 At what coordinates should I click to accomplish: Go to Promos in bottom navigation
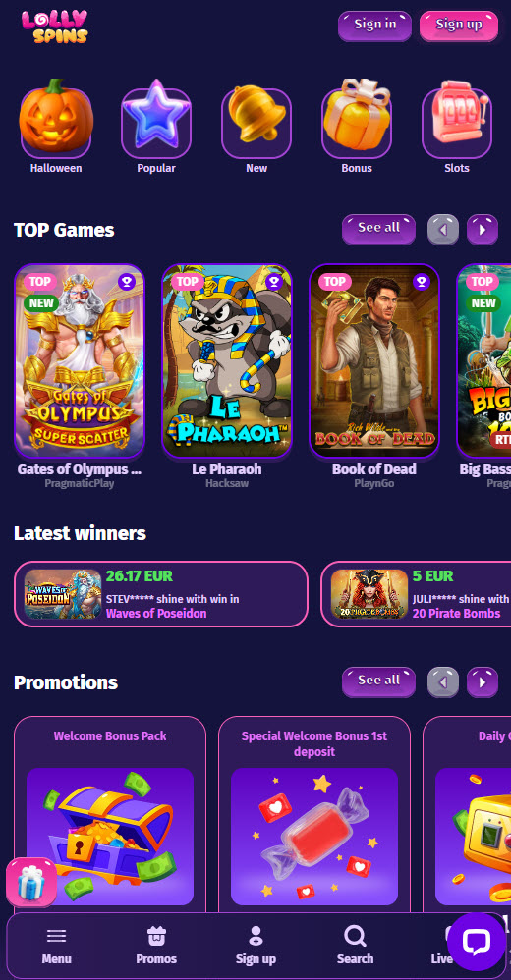tap(156, 946)
